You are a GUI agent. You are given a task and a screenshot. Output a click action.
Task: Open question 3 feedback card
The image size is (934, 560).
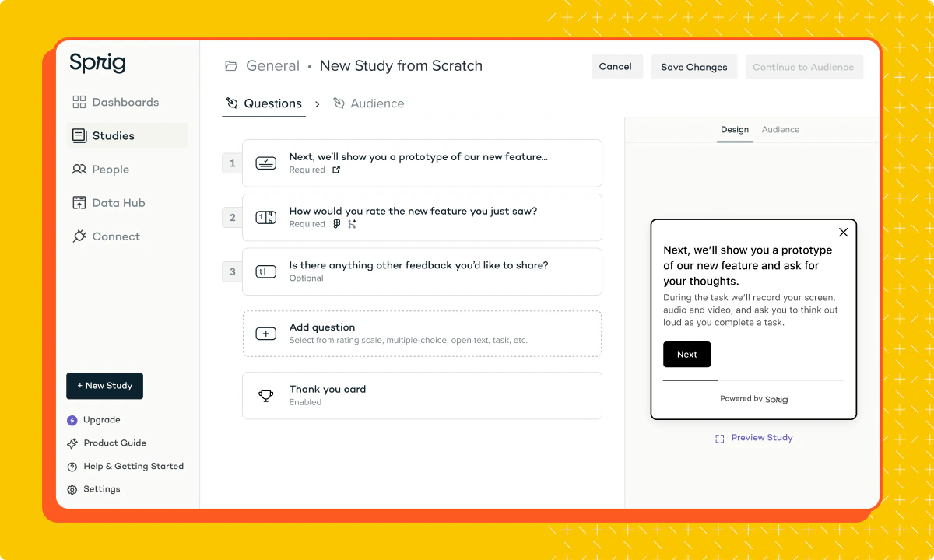pos(422,271)
